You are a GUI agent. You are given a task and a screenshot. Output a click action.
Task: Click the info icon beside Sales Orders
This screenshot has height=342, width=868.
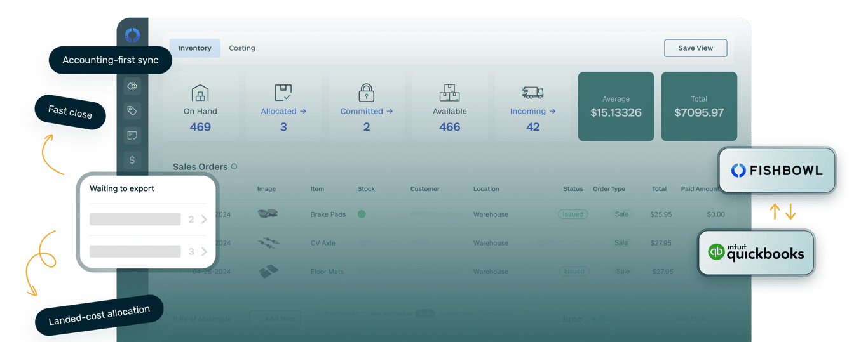pos(234,166)
